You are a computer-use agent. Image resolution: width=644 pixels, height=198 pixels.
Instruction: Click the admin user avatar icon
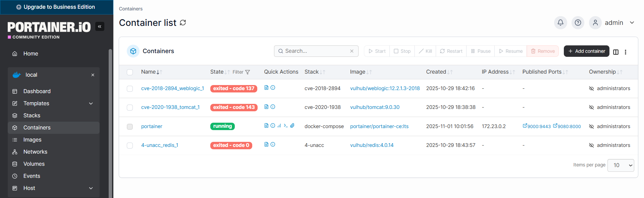[x=595, y=23]
